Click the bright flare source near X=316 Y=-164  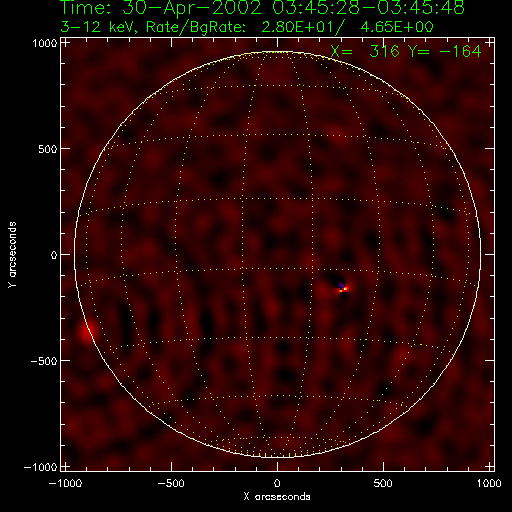point(343,289)
